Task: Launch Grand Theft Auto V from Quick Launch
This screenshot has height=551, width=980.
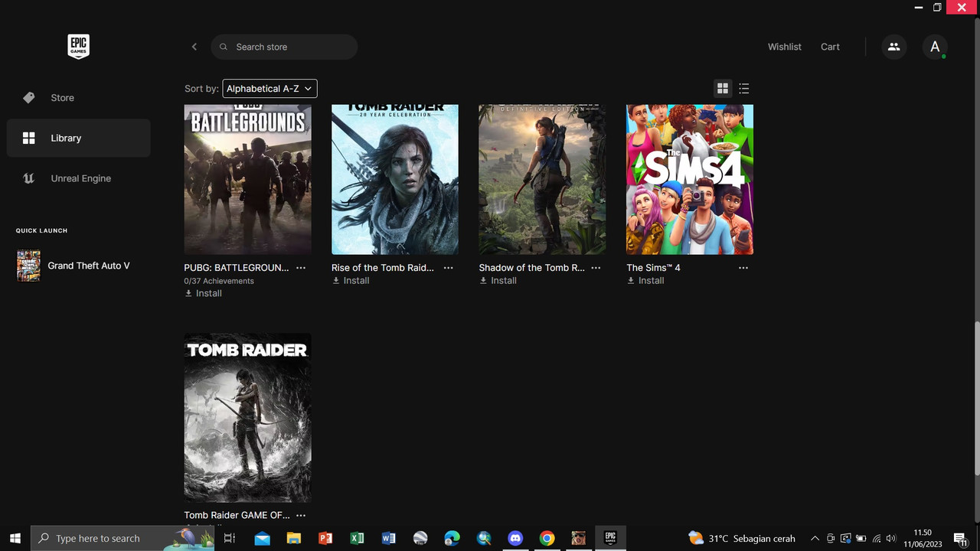Action: (78, 266)
